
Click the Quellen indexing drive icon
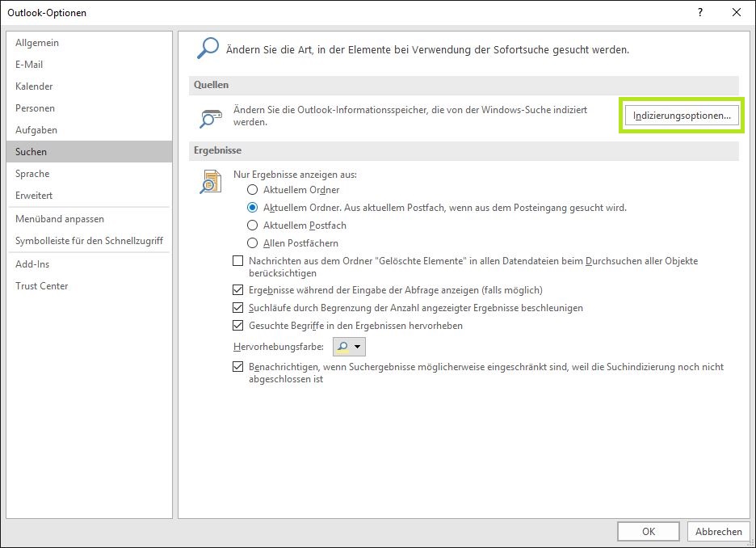tap(211, 119)
